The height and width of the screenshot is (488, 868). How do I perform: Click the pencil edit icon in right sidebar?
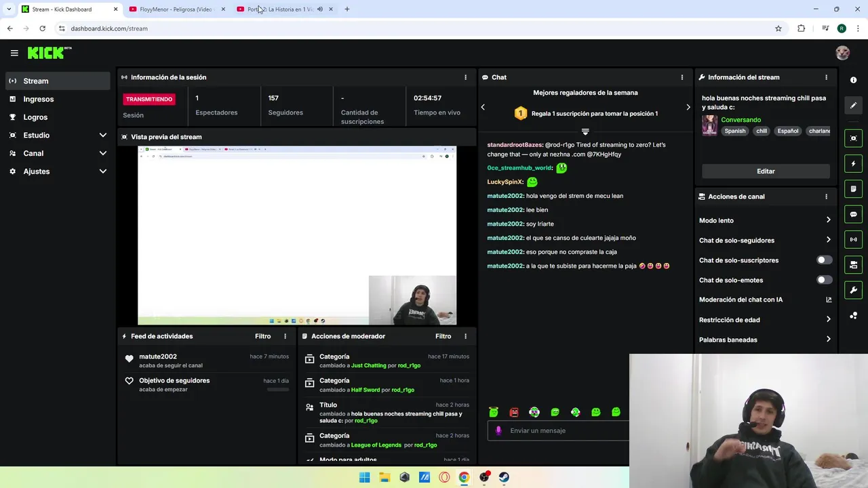tap(853, 105)
